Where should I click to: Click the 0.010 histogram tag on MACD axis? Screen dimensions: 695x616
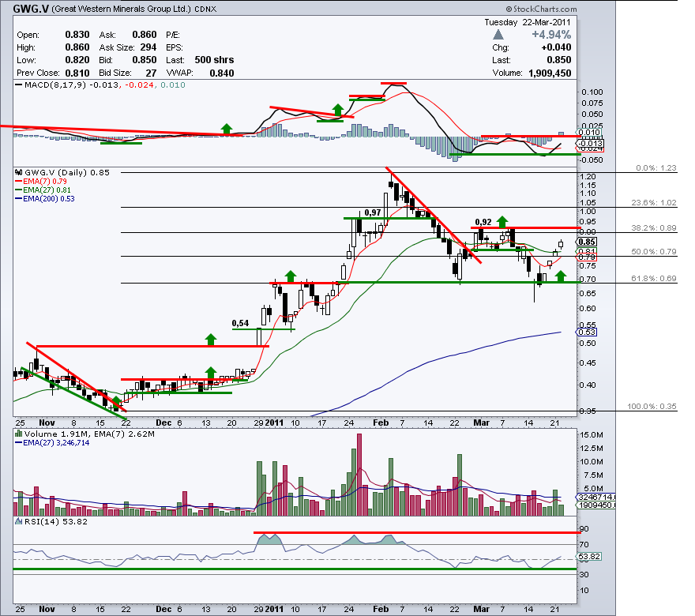coord(589,132)
